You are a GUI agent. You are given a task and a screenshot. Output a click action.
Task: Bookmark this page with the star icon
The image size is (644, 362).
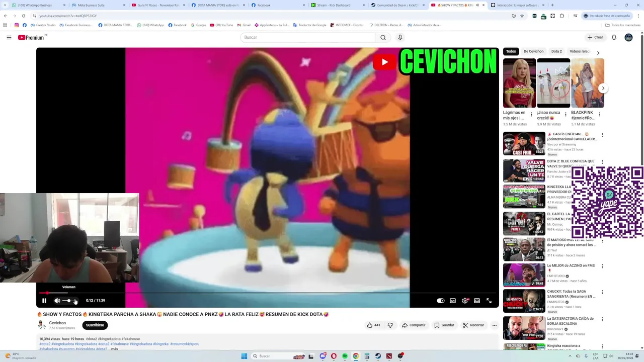(522, 16)
